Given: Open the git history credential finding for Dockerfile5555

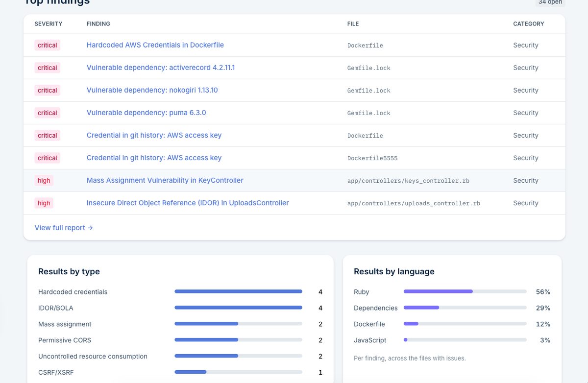Looking at the screenshot, I should pos(154,158).
